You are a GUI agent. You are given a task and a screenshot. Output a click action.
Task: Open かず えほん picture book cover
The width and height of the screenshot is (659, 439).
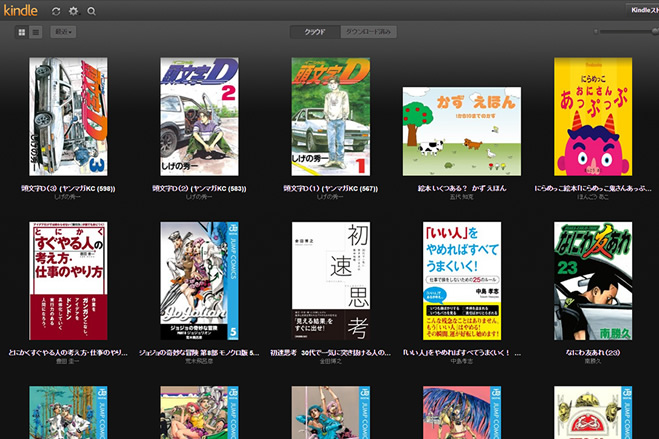(462, 131)
